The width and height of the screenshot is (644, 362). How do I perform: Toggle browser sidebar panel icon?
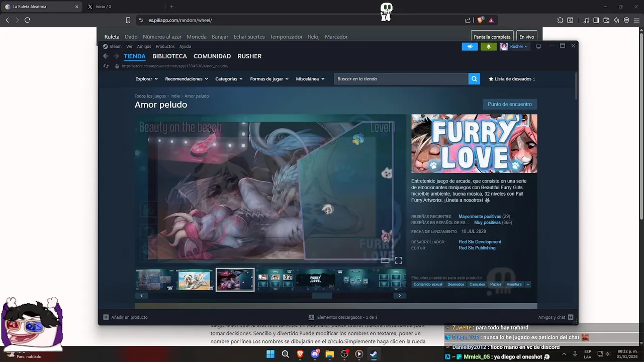coord(596,20)
